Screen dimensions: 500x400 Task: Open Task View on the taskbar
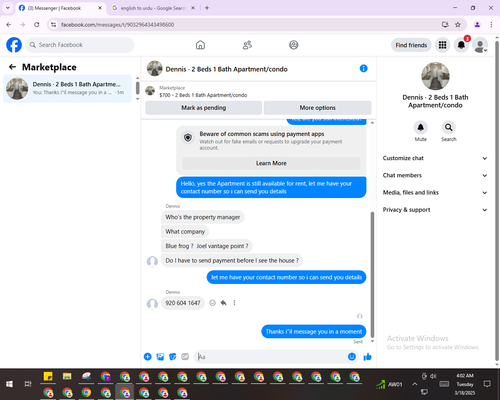[x=28, y=384]
